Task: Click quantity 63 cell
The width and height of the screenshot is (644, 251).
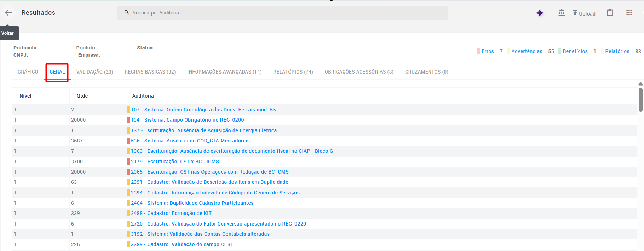Action: pos(74,182)
